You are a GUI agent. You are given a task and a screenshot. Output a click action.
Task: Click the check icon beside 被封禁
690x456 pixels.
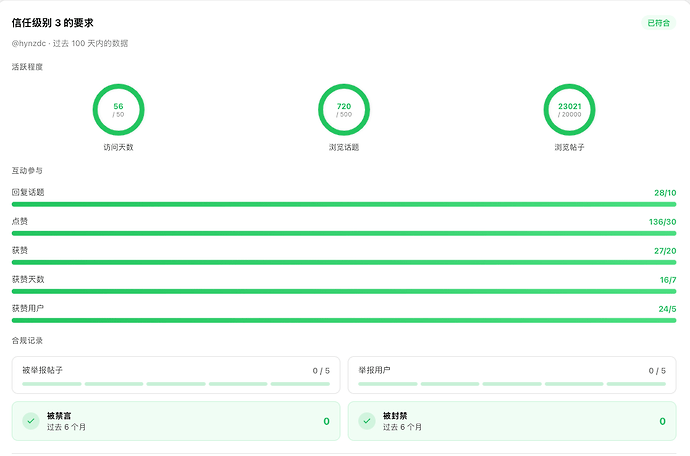[367, 421]
